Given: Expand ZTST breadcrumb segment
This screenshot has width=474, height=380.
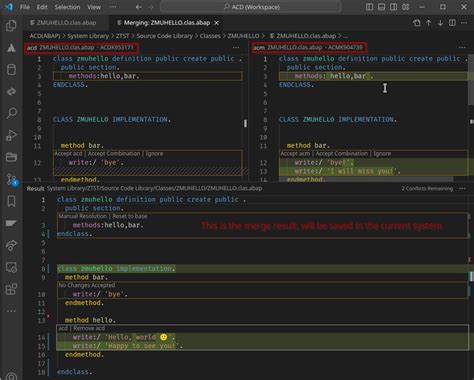Looking at the screenshot, I should [122, 36].
